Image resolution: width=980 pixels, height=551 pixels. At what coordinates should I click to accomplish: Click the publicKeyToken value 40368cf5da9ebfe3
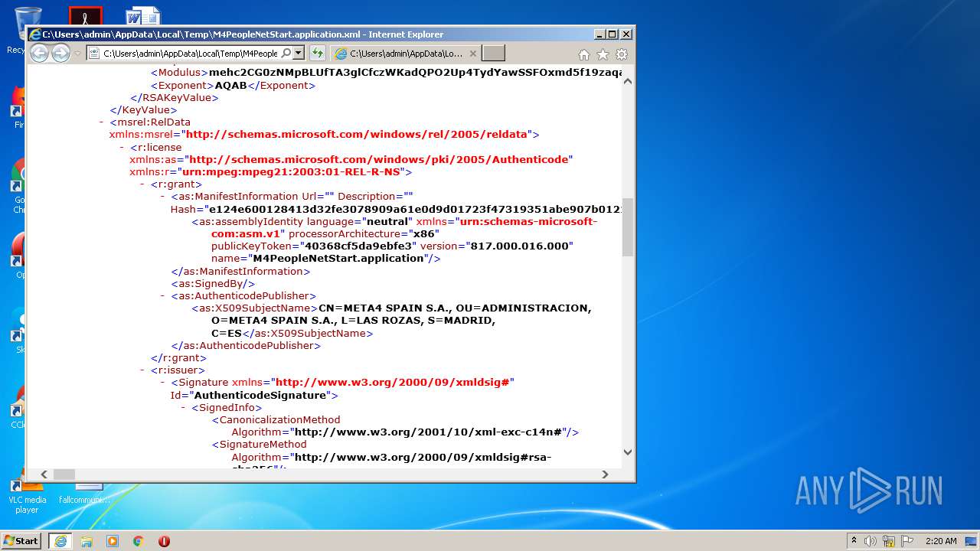[x=360, y=246]
